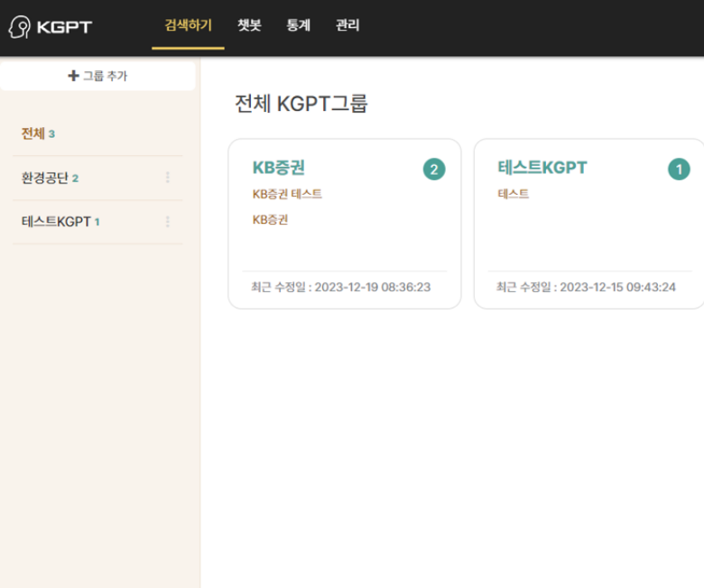Viewport: 704px width, 588px height.
Task: Click the count badge 2 on KB증권 card
Action: pyautogui.click(x=434, y=169)
